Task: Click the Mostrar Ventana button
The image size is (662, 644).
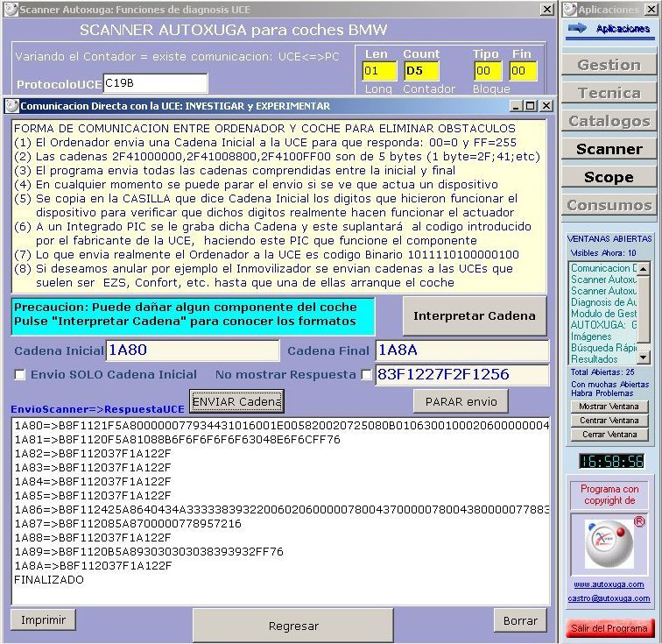Action: pyautogui.click(x=609, y=407)
